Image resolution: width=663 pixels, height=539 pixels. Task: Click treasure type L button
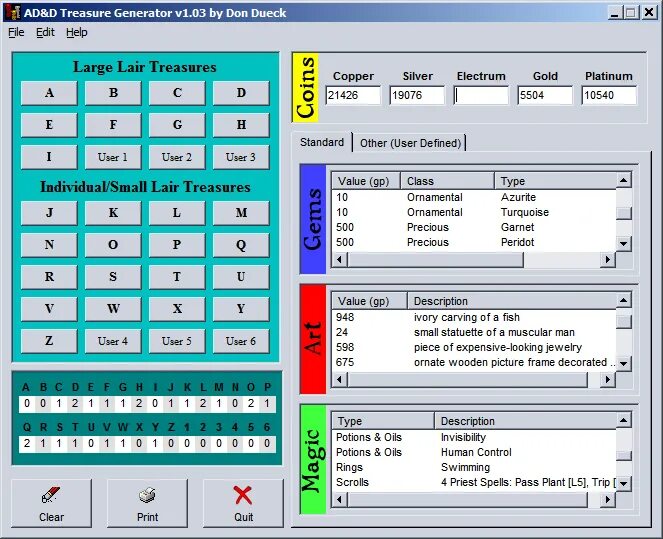[177, 213]
